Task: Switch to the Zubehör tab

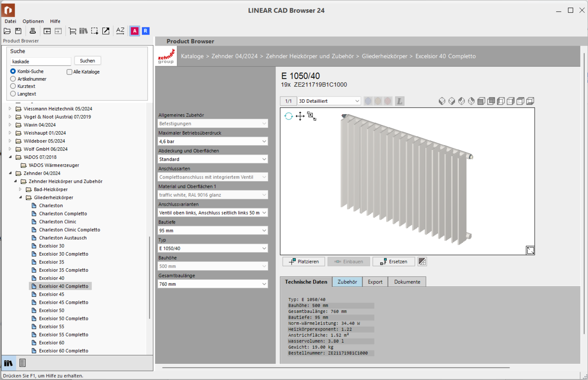Action: point(347,282)
